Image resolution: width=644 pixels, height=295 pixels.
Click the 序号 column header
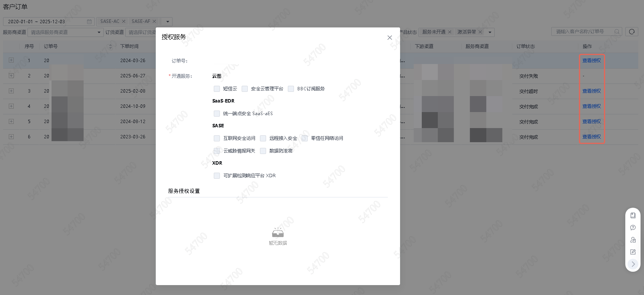(x=29, y=46)
